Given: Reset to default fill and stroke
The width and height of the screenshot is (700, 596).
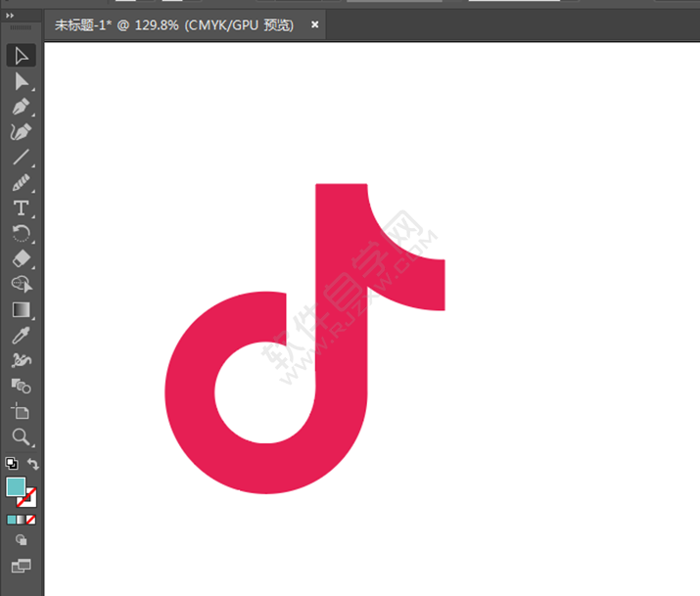Looking at the screenshot, I should click(12, 464).
